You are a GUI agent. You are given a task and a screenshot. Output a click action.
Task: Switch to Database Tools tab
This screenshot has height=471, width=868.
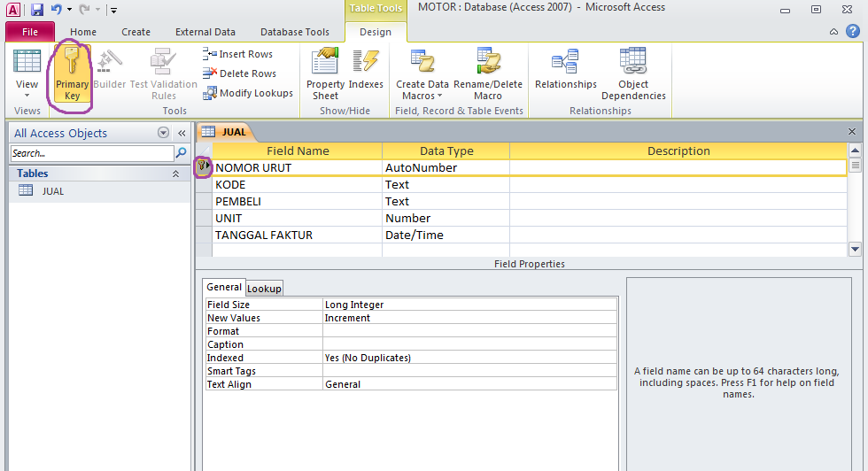(x=294, y=32)
